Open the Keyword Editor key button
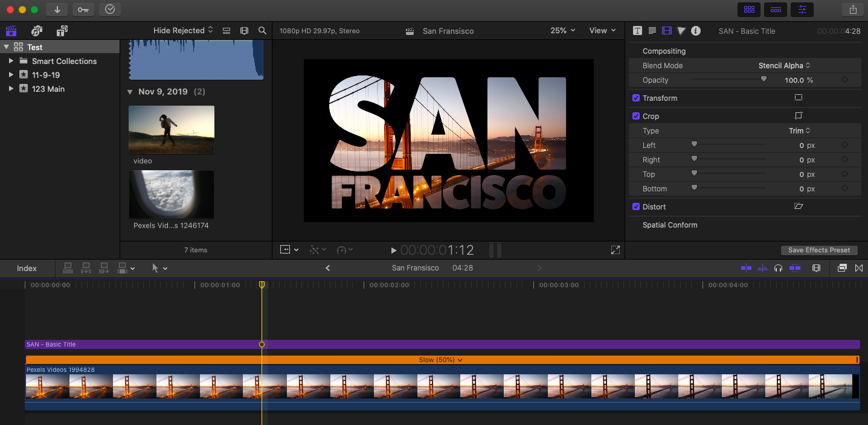This screenshot has height=425, width=868. tap(83, 9)
